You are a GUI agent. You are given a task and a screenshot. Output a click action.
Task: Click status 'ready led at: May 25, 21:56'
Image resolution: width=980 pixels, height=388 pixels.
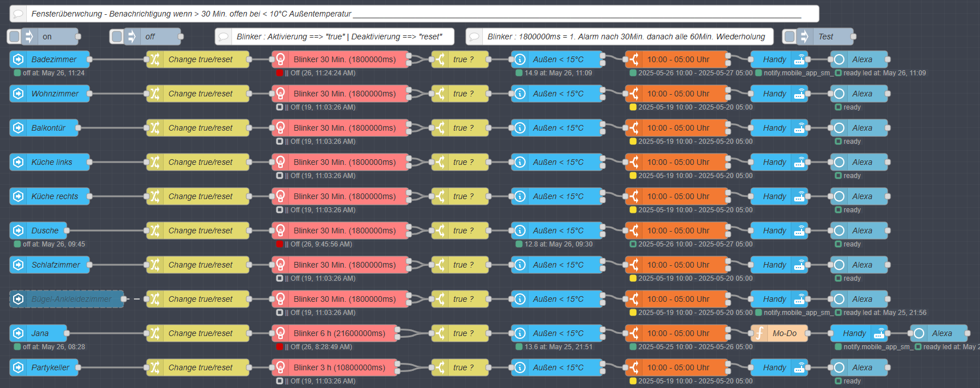point(885,313)
